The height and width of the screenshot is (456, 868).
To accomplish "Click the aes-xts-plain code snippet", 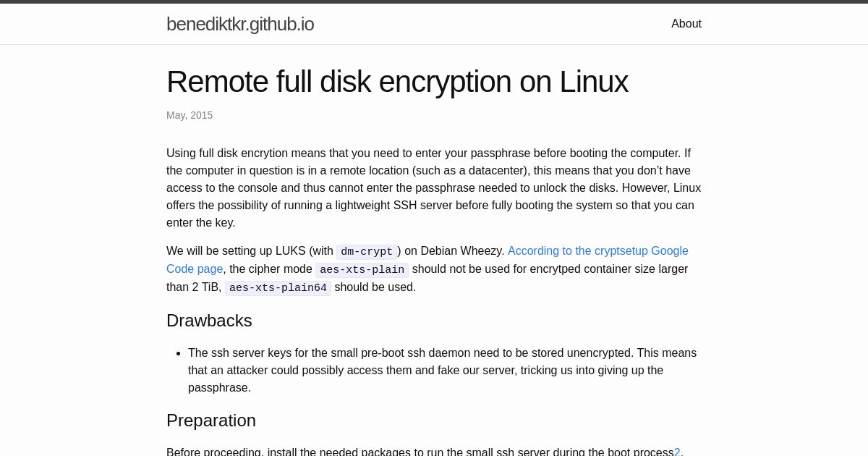I will 362,270.
